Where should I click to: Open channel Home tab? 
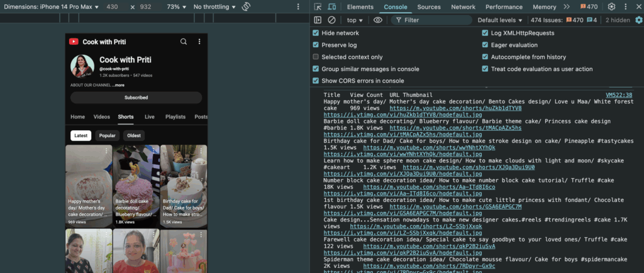[x=77, y=116]
